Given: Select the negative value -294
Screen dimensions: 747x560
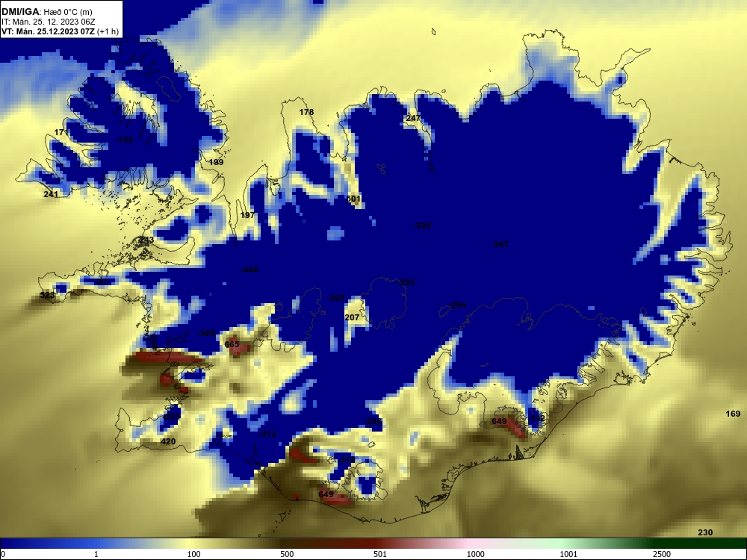Looking at the screenshot, I should point(457,305).
